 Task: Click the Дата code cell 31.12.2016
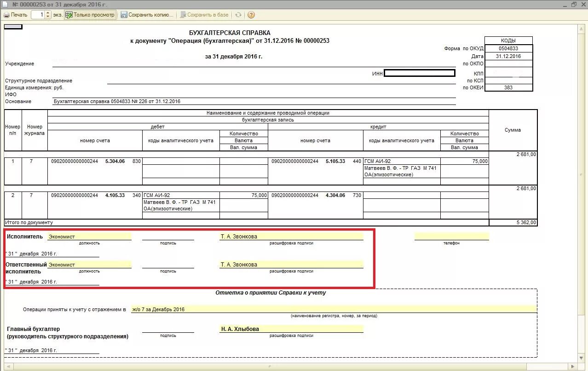(x=508, y=56)
